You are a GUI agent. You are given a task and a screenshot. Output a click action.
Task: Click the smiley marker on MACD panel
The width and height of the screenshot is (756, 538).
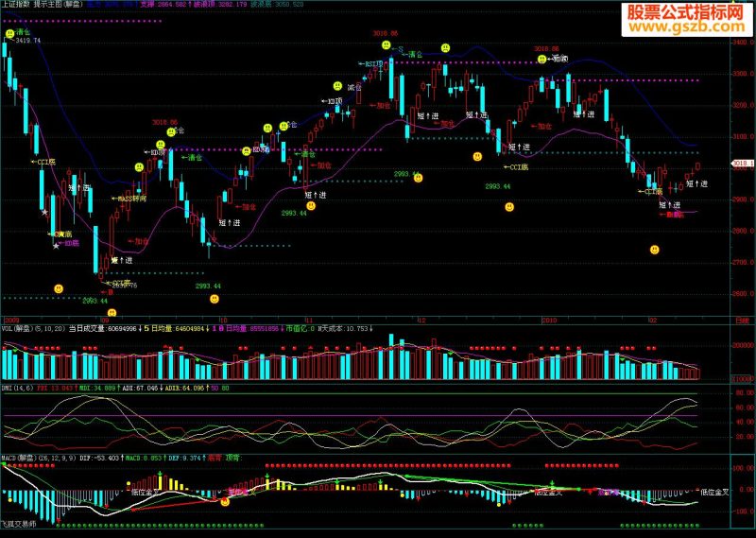click(x=225, y=502)
